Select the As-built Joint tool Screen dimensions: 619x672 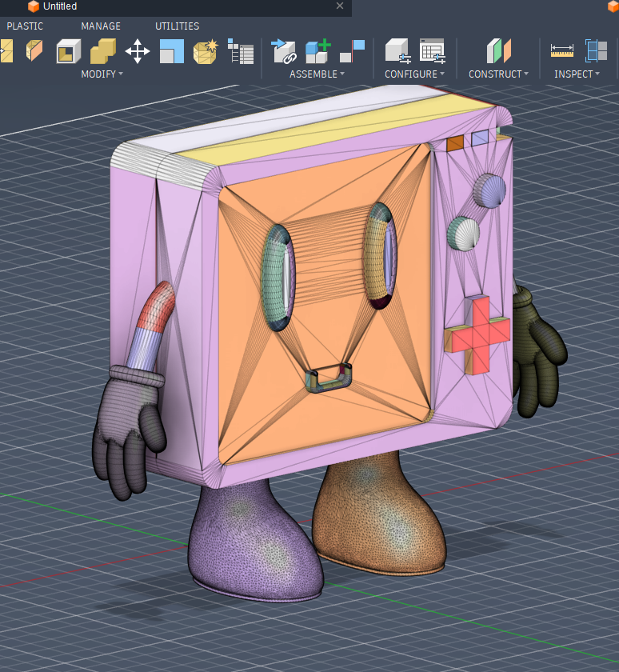click(352, 51)
